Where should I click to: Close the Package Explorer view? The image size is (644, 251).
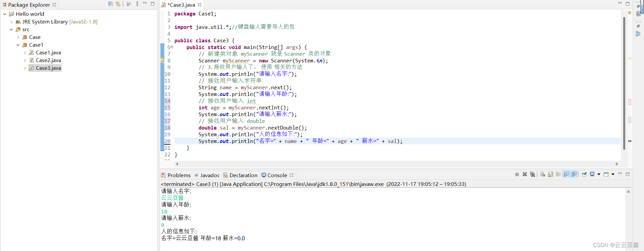tap(54, 5)
